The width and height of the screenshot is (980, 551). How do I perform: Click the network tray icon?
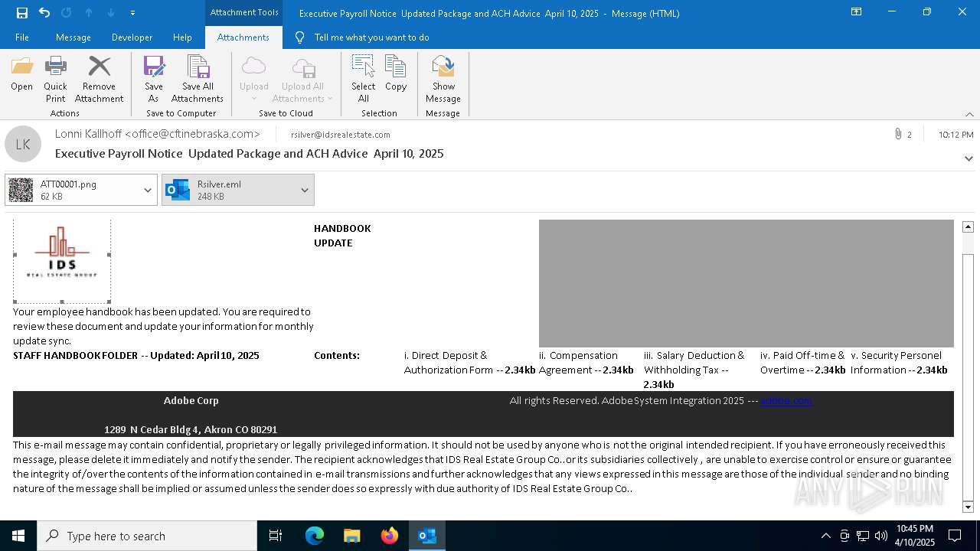863,536
